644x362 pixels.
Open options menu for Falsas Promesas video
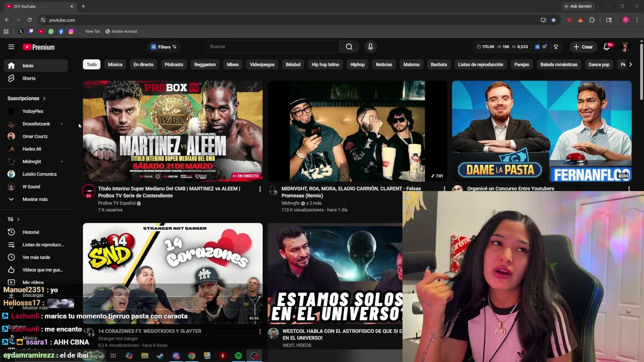[x=444, y=189]
